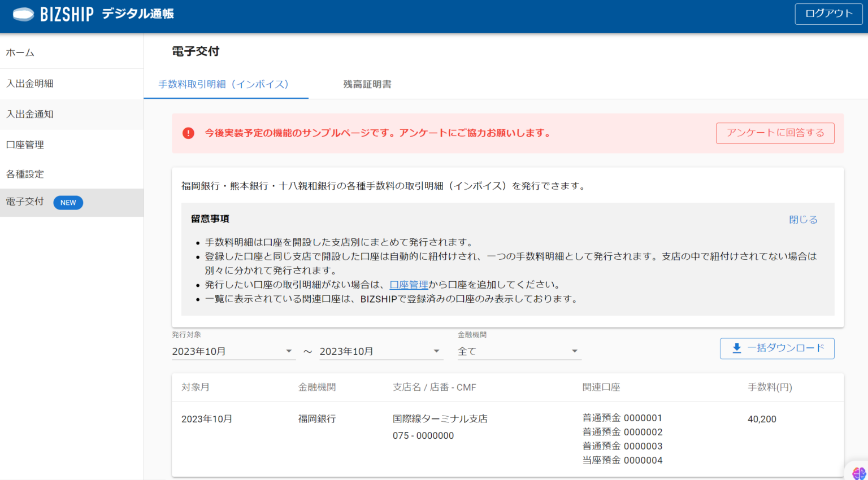This screenshot has width=868, height=480.
Task: Click the アンケートに回答する button
Action: 775,133
